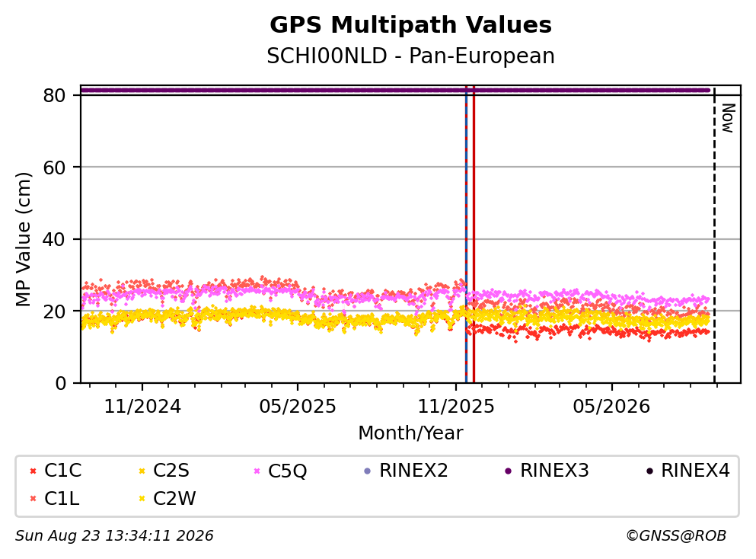756x559 pixels.
Task: Click the C2S legend marker
Action: click(142, 471)
